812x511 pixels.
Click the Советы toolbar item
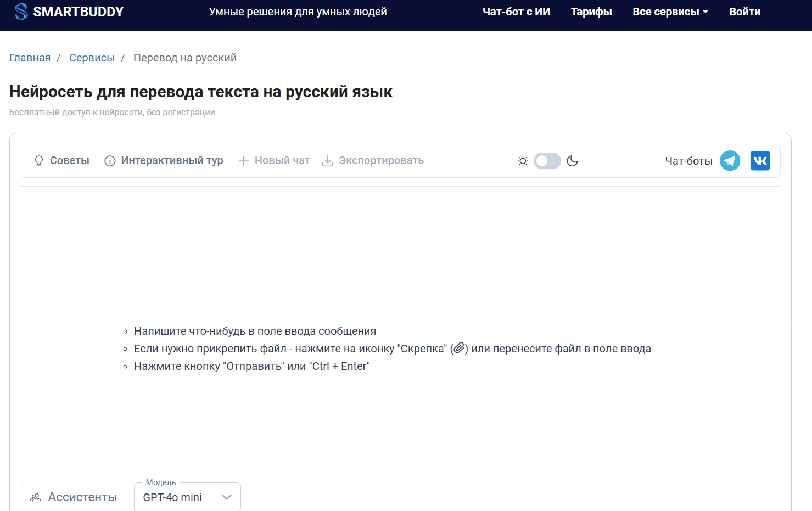pyautogui.click(x=69, y=160)
